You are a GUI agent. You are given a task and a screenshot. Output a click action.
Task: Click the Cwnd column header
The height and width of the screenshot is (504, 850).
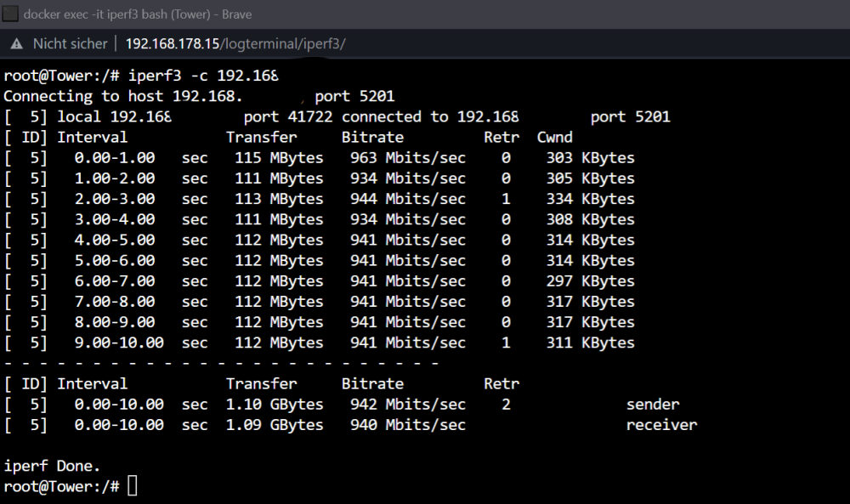point(554,138)
